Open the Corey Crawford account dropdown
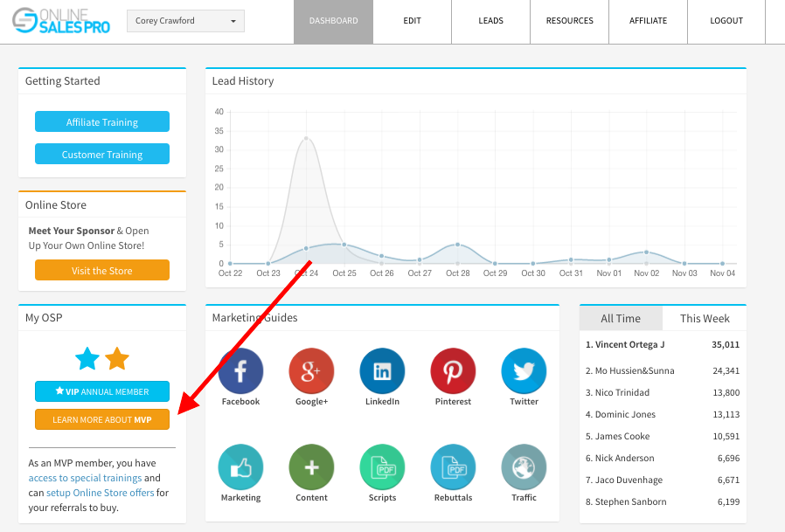 pyautogui.click(x=185, y=21)
